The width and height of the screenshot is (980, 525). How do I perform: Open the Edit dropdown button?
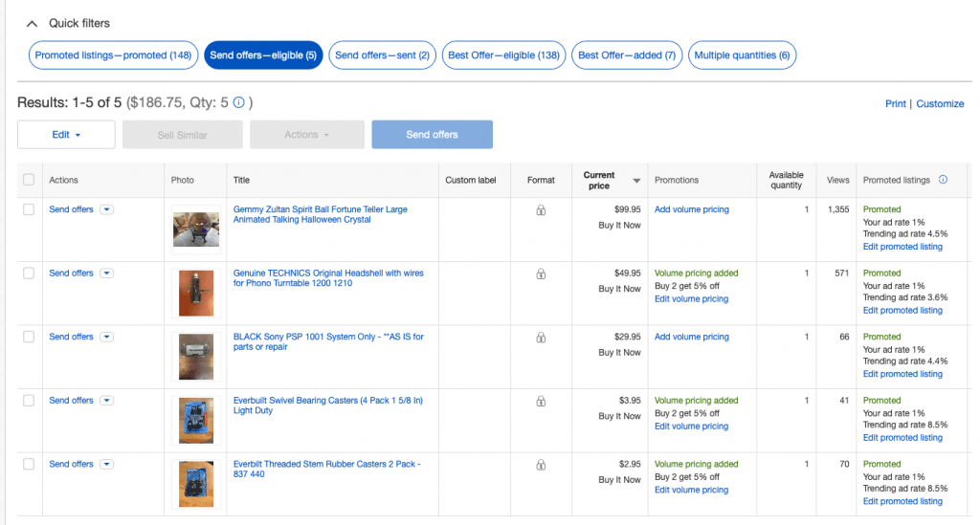tap(66, 135)
